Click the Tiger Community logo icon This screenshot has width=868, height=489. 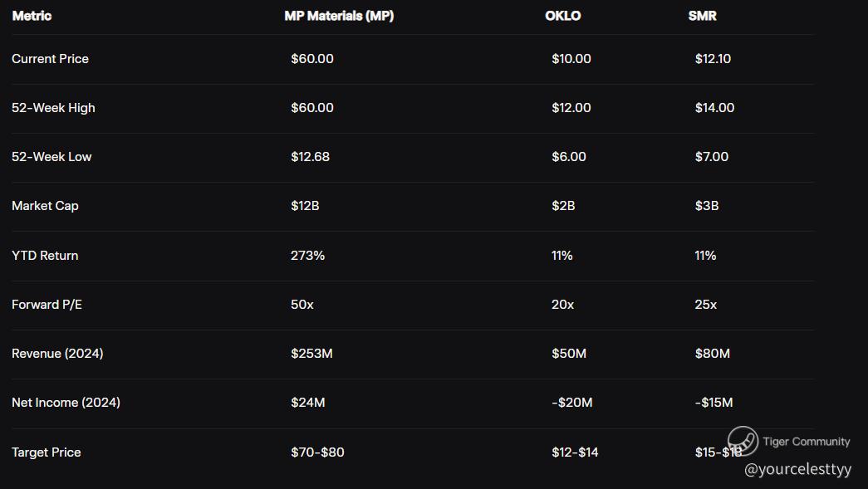point(743,441)
